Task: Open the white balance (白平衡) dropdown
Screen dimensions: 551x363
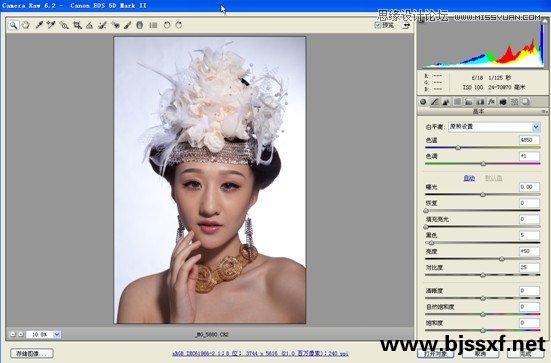Action: tap(494, 127)
